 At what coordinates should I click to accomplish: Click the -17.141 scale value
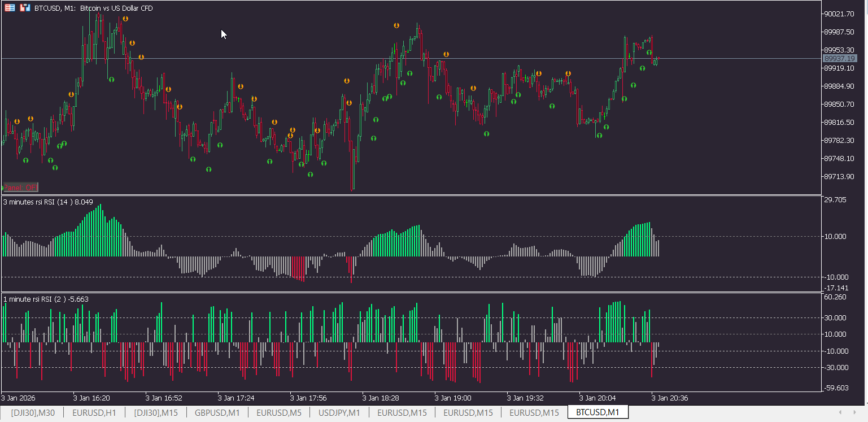[x=835, y=288]
